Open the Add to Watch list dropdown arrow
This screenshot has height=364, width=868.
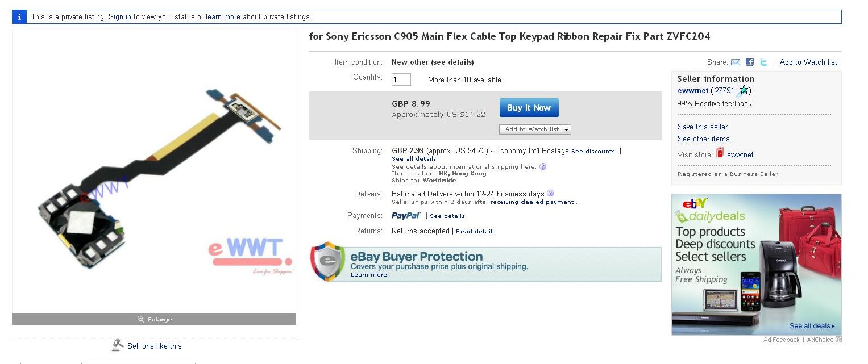567,129
